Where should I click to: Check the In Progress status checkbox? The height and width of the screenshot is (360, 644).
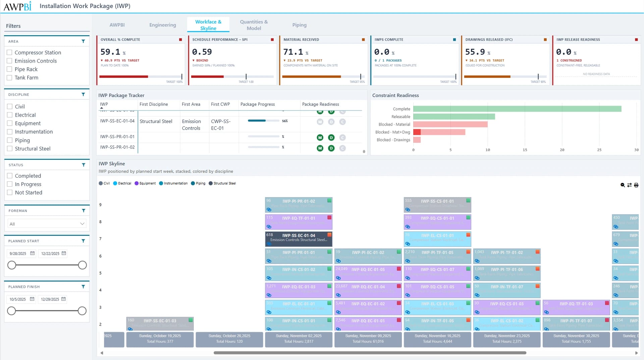tap(10, 184)
